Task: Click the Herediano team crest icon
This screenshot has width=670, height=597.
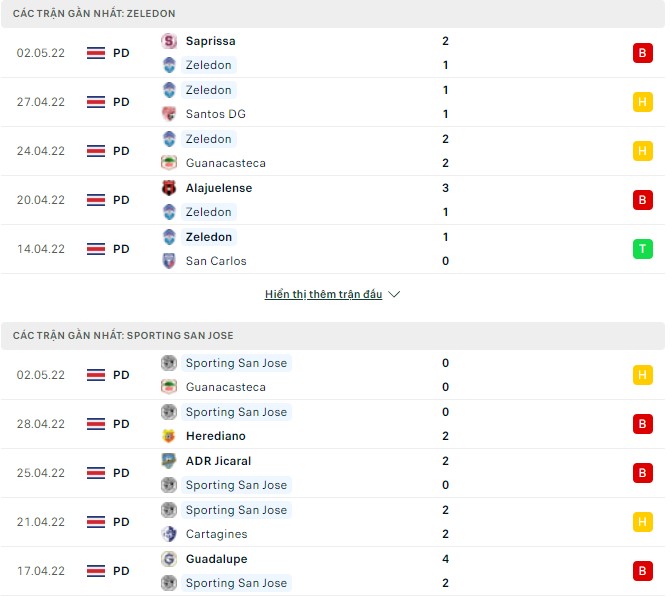Action: click(169, 436)
